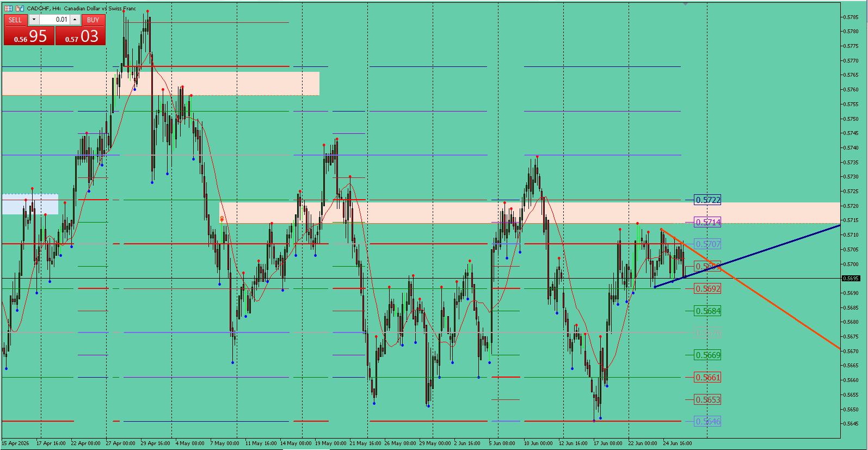The image size is (868, 450).
Task: Decrease trade volume with the down arrow
Action: click(34, 20)
